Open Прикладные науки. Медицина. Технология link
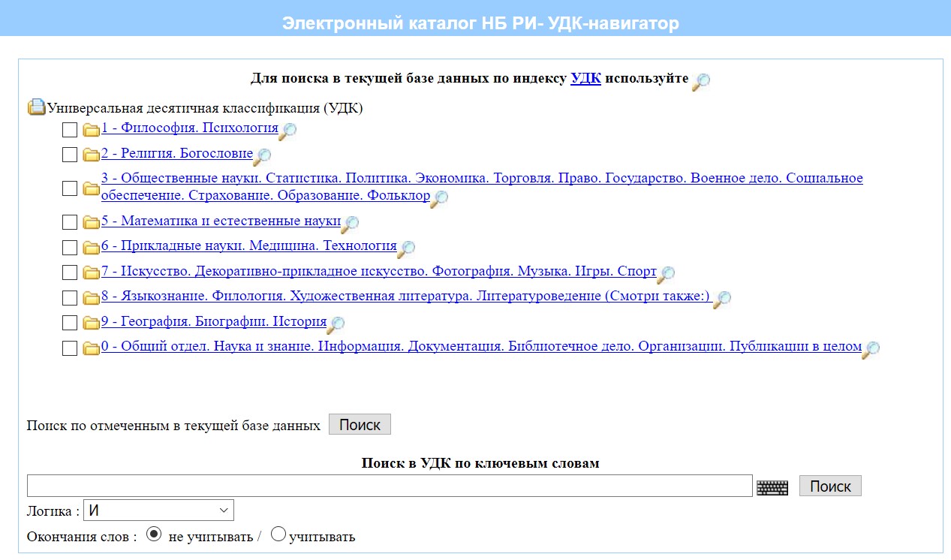Screen dimensions: 951x560 (248, 245)
